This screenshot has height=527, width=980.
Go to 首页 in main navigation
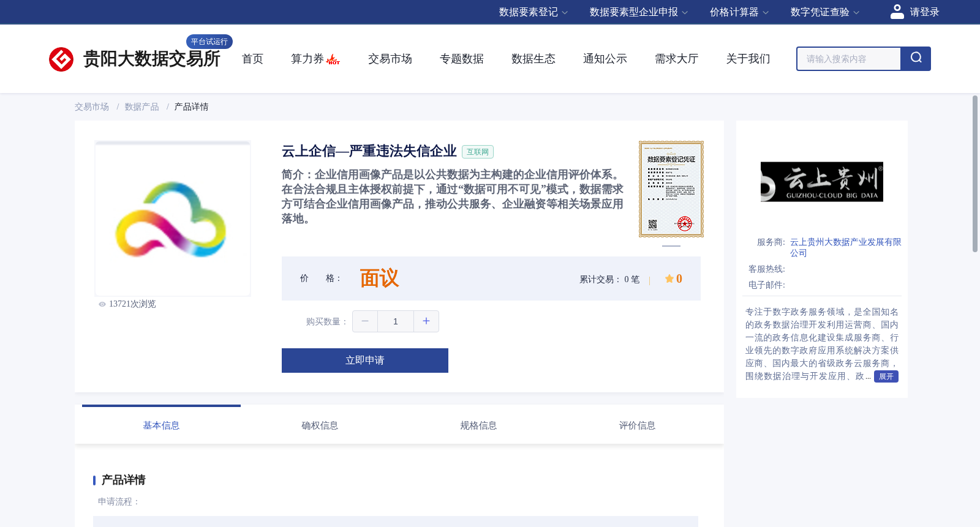pyautogui.click(x=252, y=59)
